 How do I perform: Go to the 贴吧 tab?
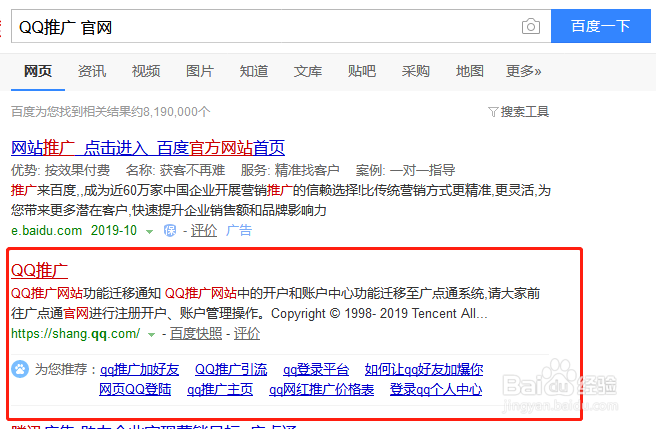pyautogui.click(x=361, y=71)
